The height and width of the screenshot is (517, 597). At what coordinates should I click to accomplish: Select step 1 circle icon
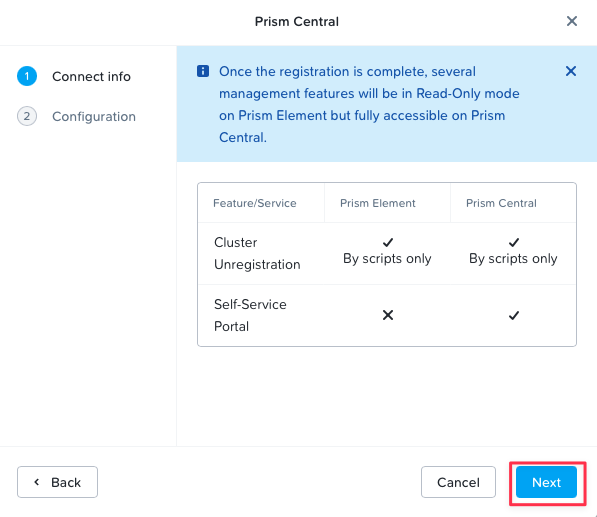click(x=27, y=76)
